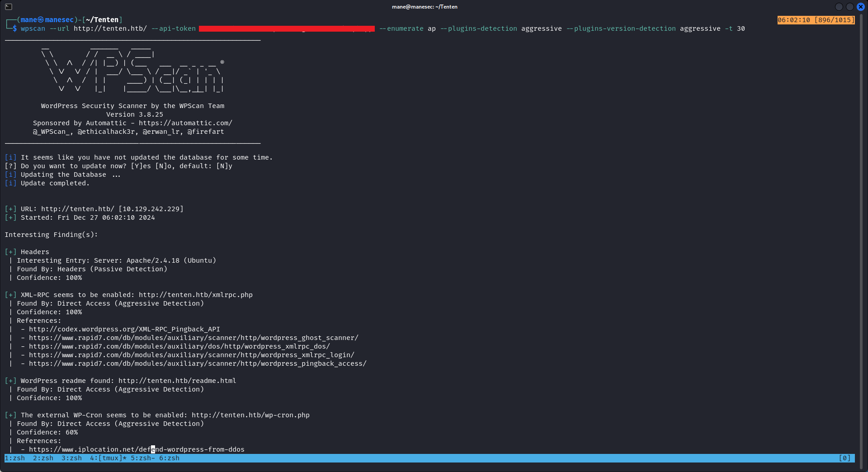Close the terminal with the blue X

861,7
